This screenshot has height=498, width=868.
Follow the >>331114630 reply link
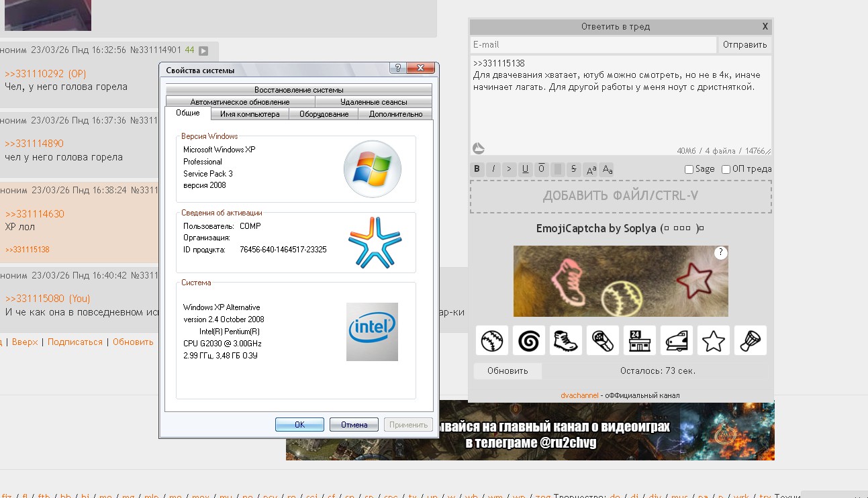click(34, 214)
